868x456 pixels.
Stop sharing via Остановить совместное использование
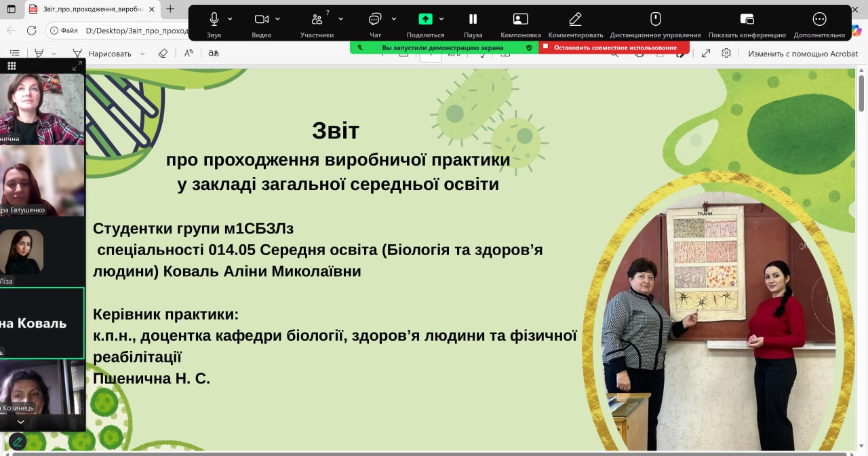click(x=614, y=47)
